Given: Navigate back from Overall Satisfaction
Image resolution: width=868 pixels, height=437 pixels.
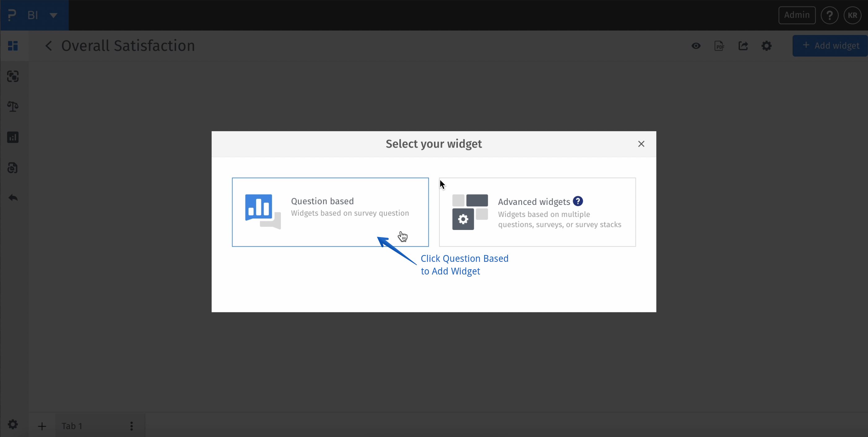Looking at the screenshot, I should 48,45.
